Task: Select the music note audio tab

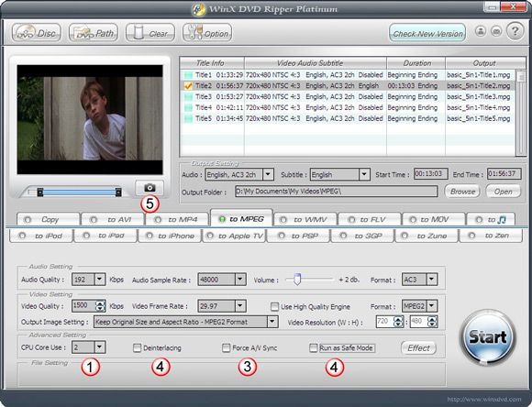Action: [491, 220]
